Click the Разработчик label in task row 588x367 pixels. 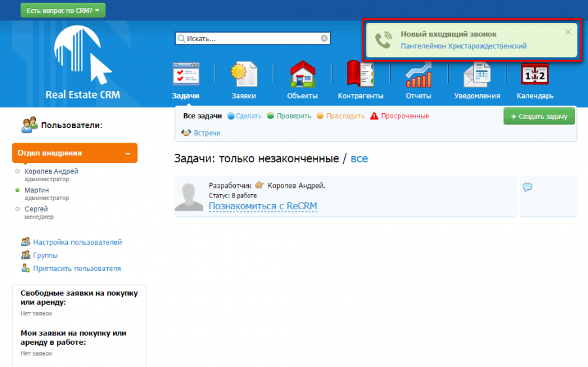(230, 186)
